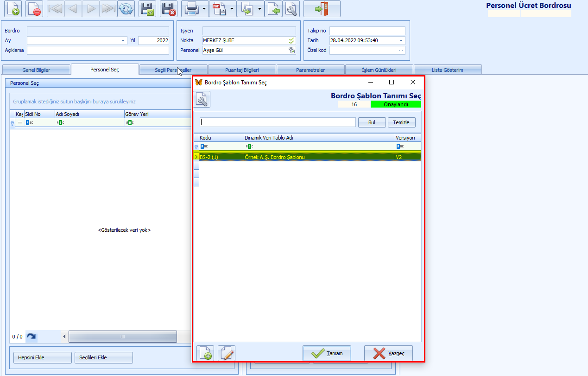
Task: Click the printer icon
Action: (x=191, y=9)
